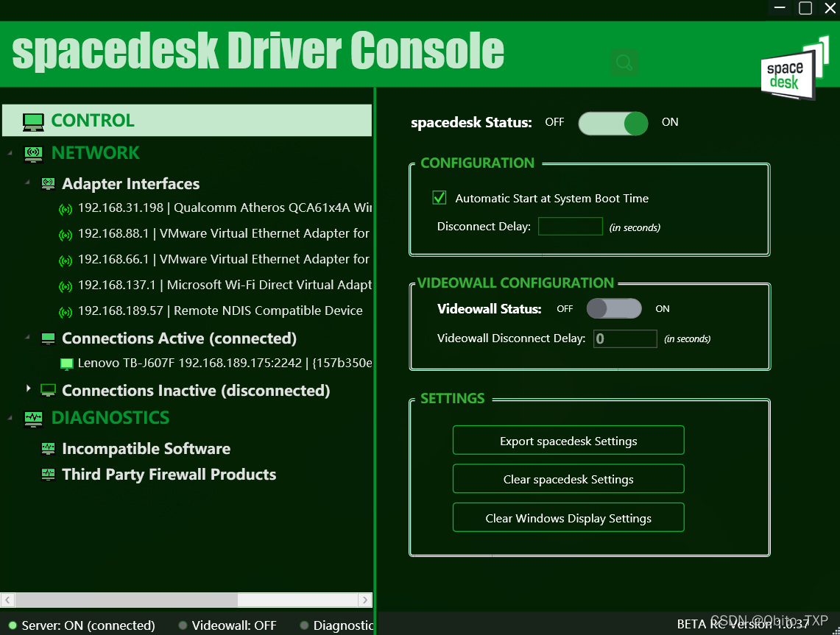Screen dimensions: 840x635
Task: Click the Server status indicator dot
Action: coord(13,625)
